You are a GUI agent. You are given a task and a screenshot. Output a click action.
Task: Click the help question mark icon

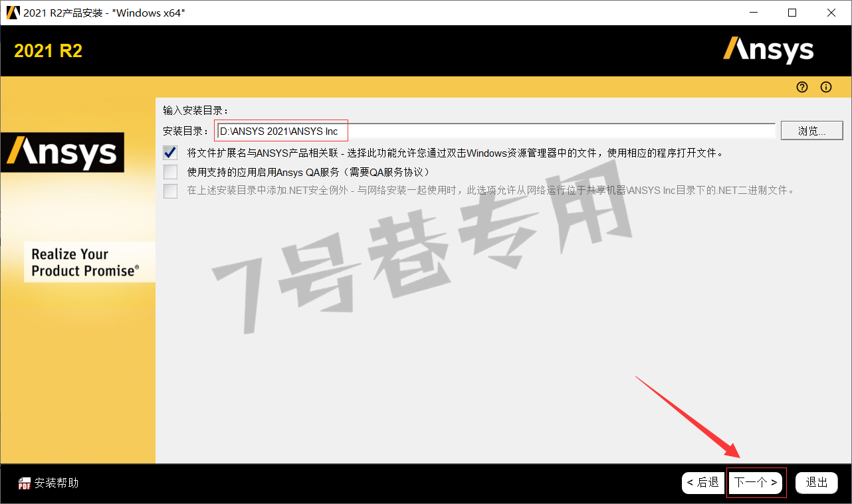click(802, 87)
